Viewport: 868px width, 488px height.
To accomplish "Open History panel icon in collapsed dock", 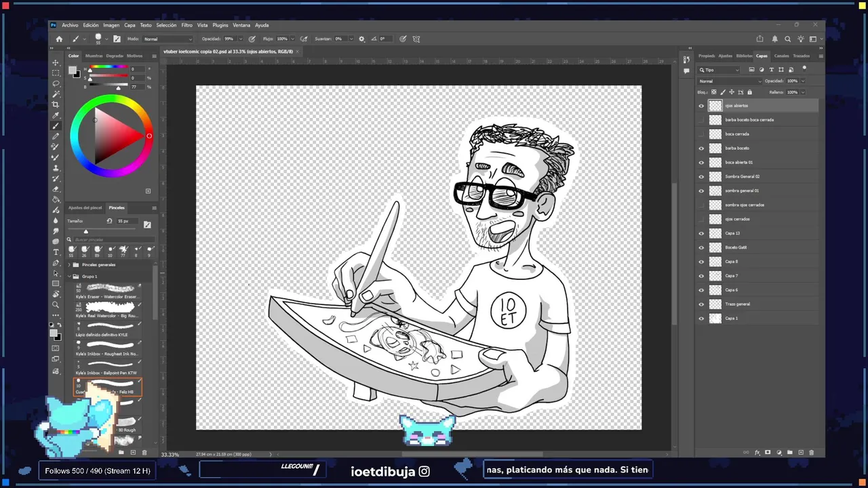I will pyautogui.click(x=687, y=60).
